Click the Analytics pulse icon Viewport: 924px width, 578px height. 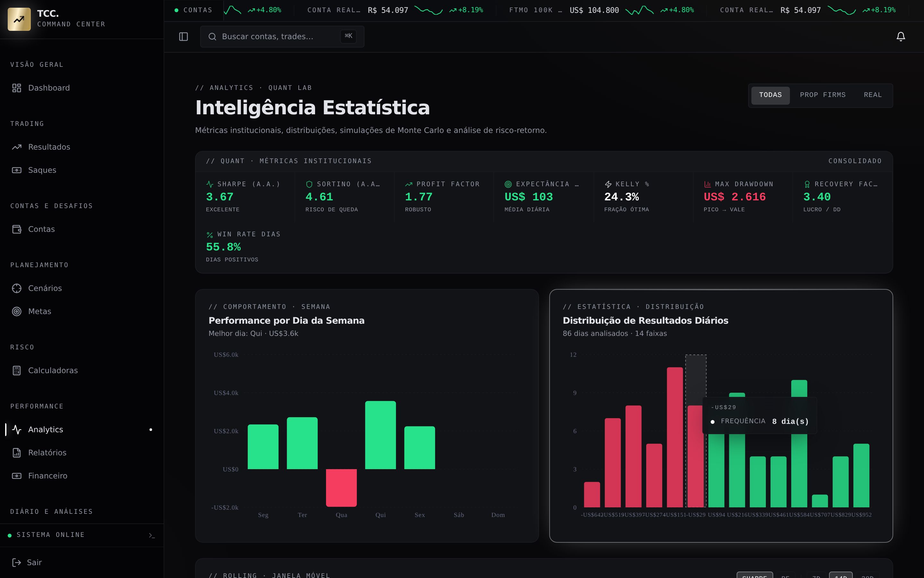point(16,430)
